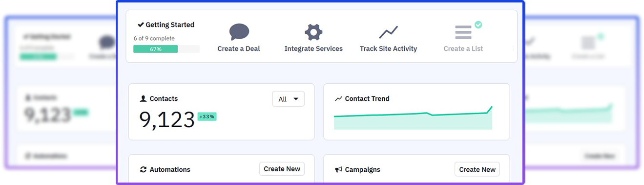
Task: Open the All contacts filter dropdown
Action: point(288,99)
